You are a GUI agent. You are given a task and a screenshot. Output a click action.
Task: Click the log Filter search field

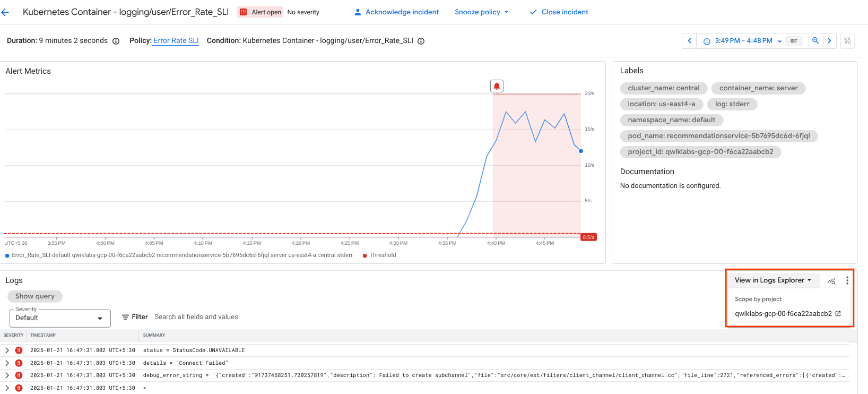(196, 317)
